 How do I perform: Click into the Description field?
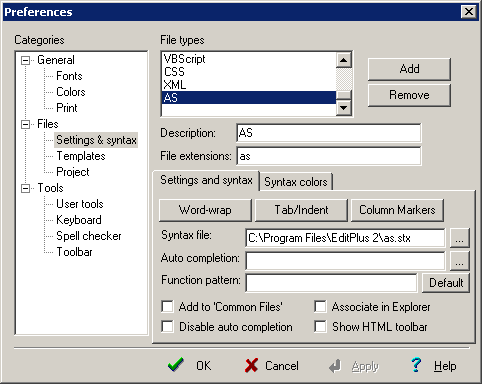point(329,133)
